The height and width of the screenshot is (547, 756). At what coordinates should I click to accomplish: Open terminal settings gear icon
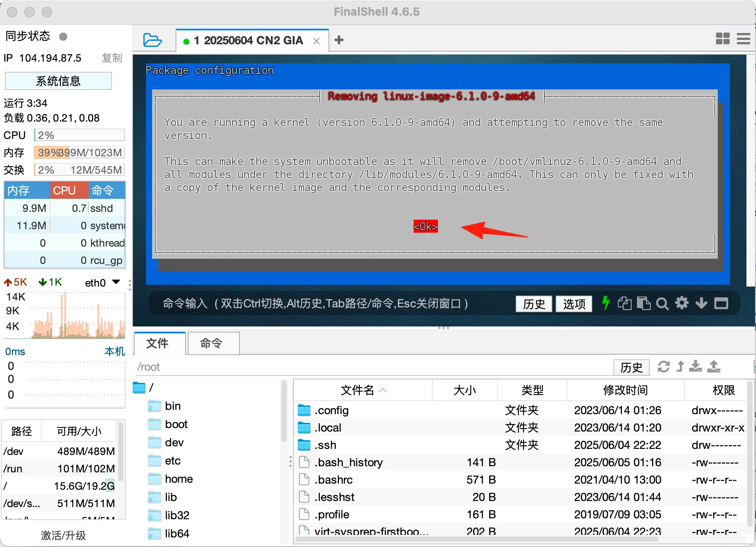(x=682, y=303)
